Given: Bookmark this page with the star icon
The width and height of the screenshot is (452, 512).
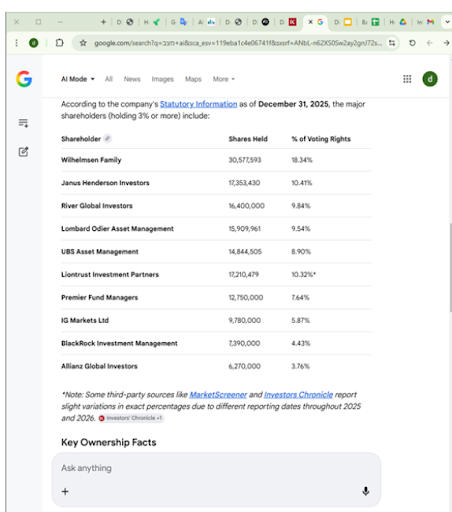Looking at the screenshot, I should click(x=83, y=43).
